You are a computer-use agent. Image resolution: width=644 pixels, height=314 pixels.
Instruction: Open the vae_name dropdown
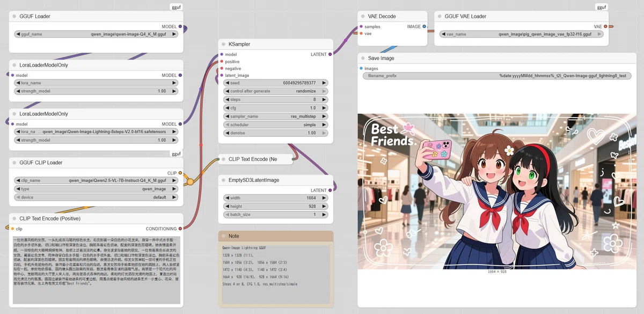pyautogui.click(x=521, y=34)
